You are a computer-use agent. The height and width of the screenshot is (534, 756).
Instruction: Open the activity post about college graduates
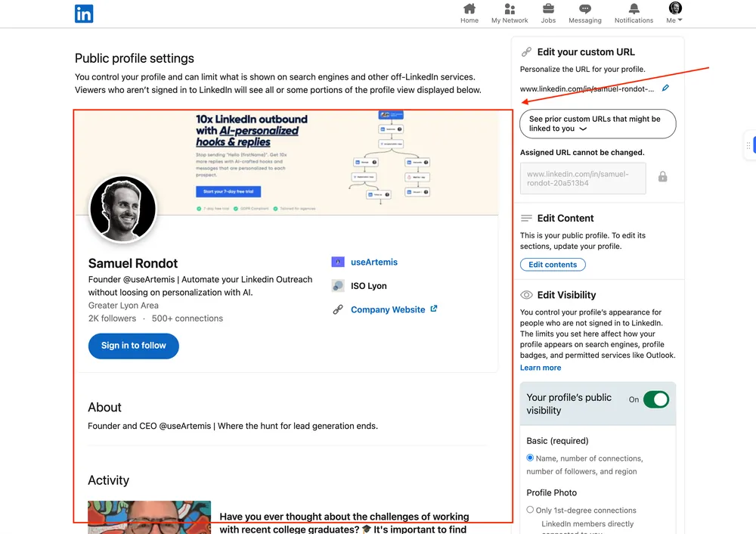[344, 523]
